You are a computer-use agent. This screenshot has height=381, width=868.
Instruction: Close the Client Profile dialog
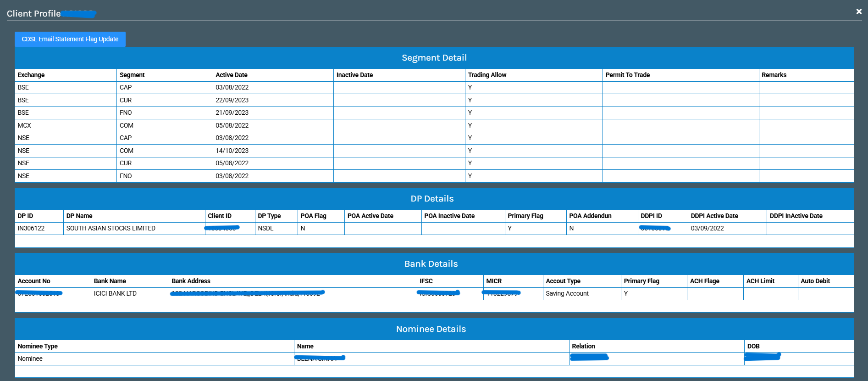tap(858, 11)
